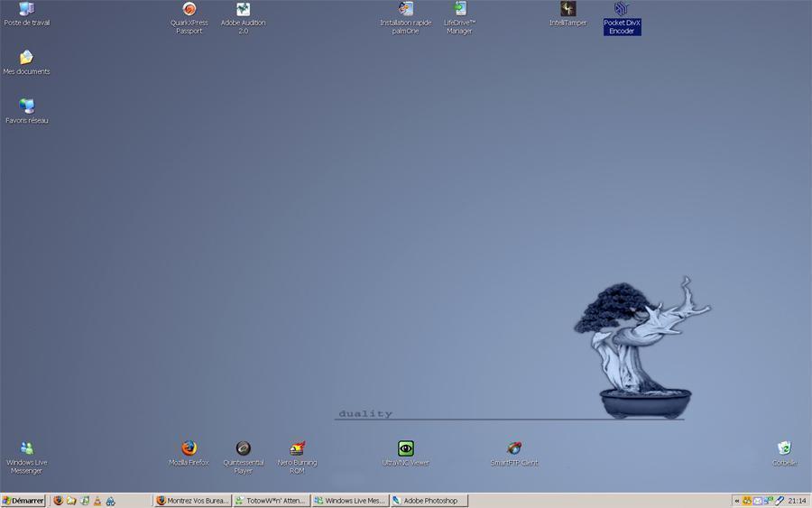The image size is (812, 508).
Task: Click the Windows Live Messenger desktop icon
Action: [x=27, y=448]
